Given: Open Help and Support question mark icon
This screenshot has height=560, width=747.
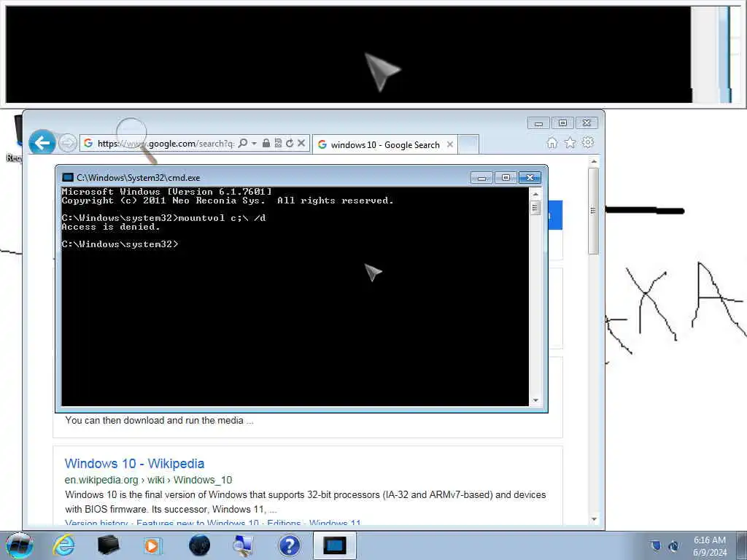Looking at the screenshot, I should tap(290, 545).
